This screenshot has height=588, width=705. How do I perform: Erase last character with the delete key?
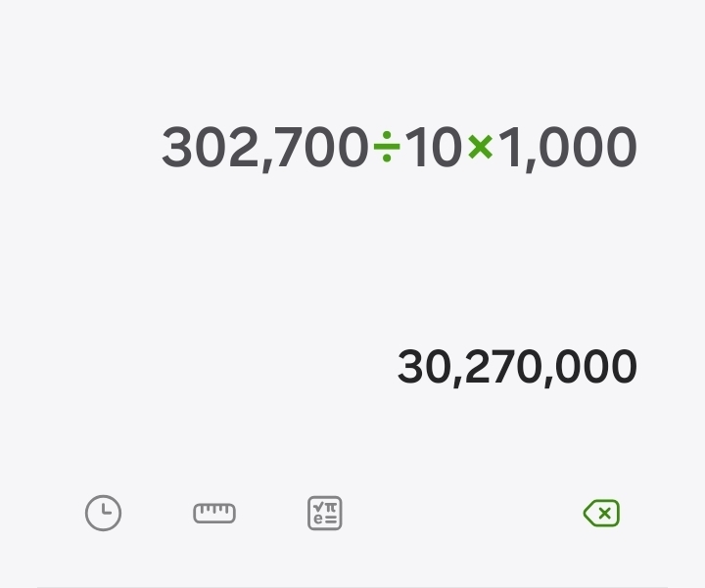click(x=601, y=514)
